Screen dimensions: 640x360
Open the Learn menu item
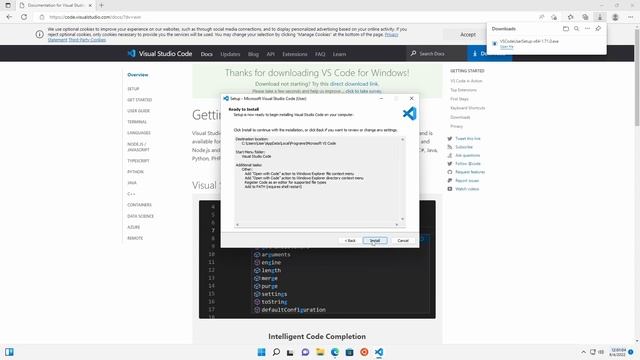339,54
